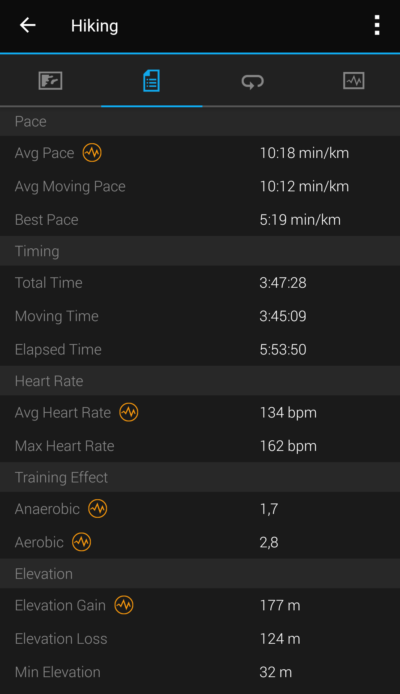400x694 pixels.
Task: Open the charts tab icon
Action: [354, 81]
